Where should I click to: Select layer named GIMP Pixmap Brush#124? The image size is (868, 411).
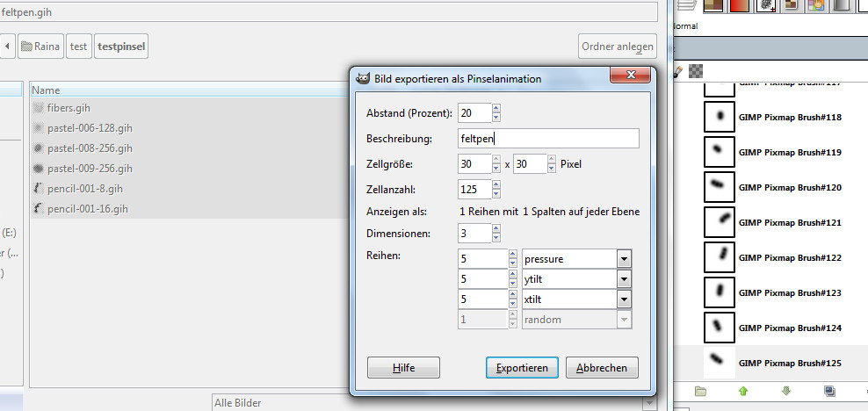coord(790,328)
